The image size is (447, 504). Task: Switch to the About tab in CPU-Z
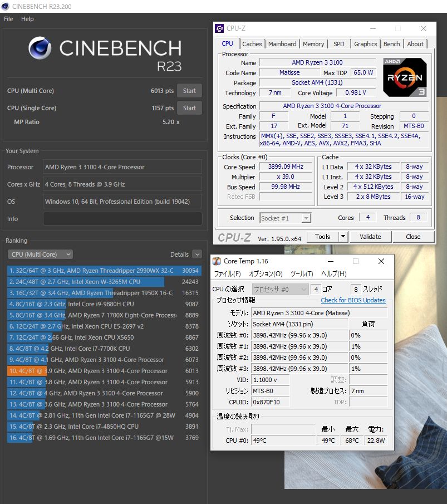[415, 44]
